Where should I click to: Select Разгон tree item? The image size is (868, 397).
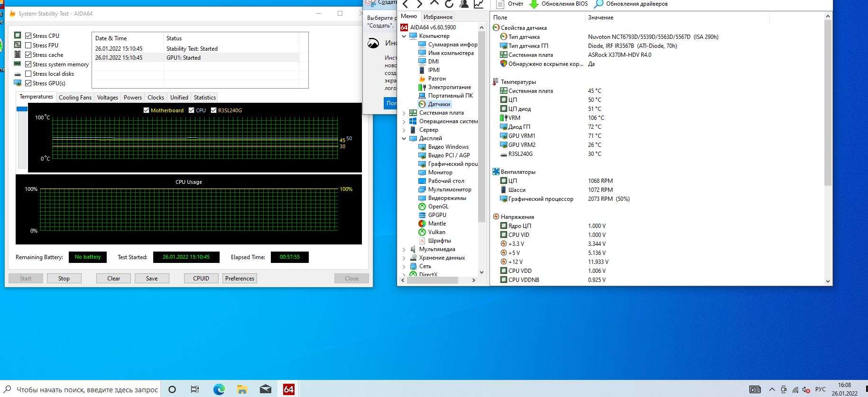[x=432, y=79]
